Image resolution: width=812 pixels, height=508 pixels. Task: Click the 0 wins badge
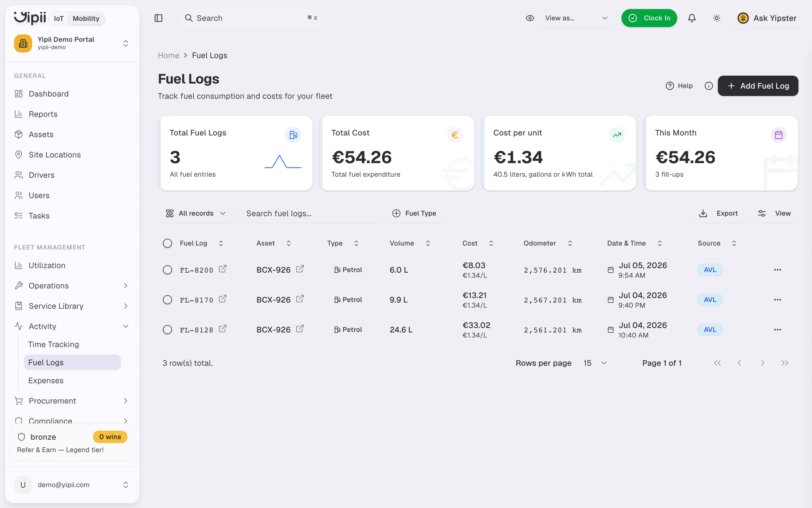click(110, 437)
